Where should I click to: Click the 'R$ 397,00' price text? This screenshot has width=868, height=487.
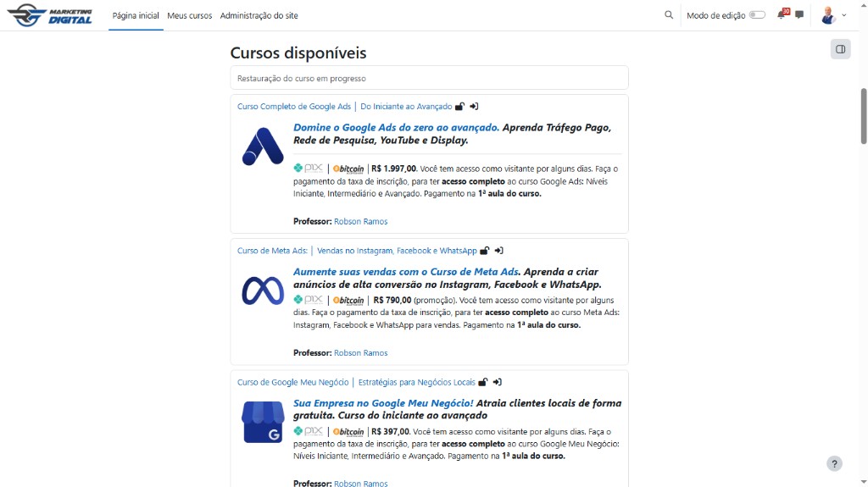(x=390, y=432)
